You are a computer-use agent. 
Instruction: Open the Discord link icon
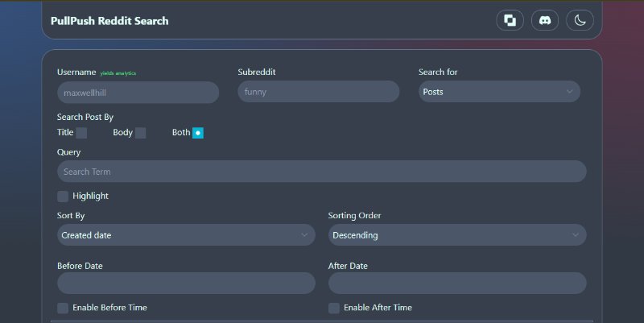545,20
